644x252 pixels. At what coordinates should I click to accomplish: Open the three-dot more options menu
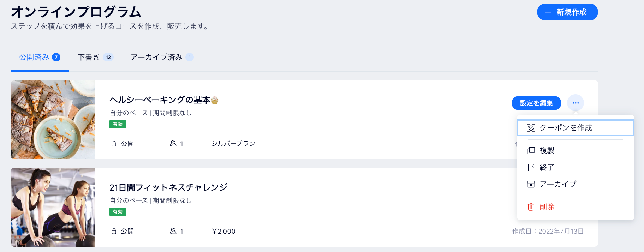(x=576, y=103)
